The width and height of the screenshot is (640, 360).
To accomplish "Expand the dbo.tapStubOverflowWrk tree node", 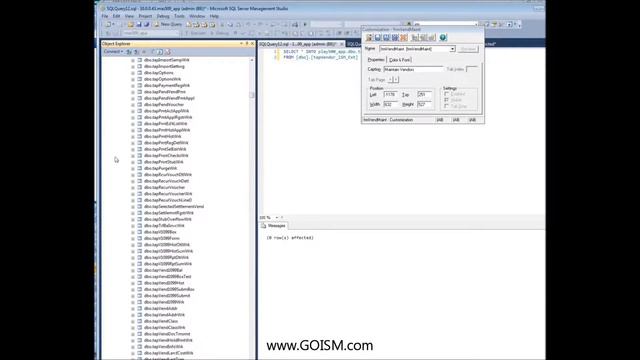I will coord(133,220).
